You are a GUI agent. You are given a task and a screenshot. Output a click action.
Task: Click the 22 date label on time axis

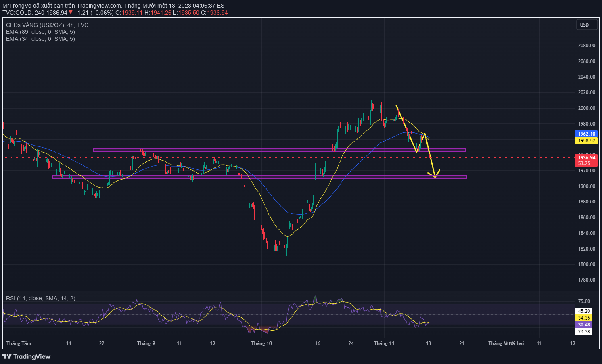[x=102, y=343]
